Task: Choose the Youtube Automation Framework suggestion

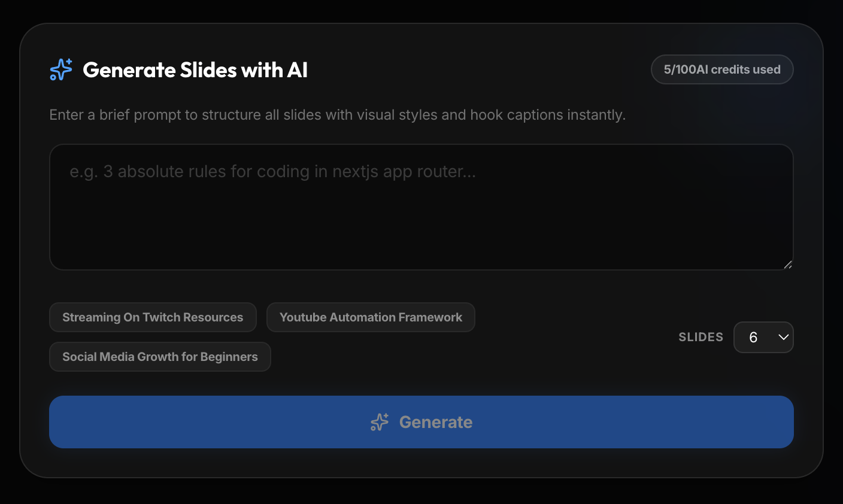Action: click(371, 317)
